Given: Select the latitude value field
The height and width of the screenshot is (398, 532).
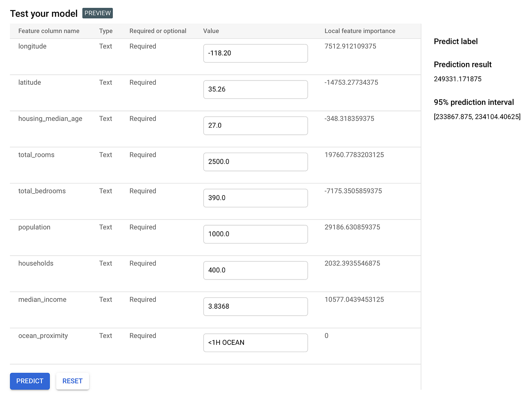Looking at the screenshot, I should [x=255, y=89].
